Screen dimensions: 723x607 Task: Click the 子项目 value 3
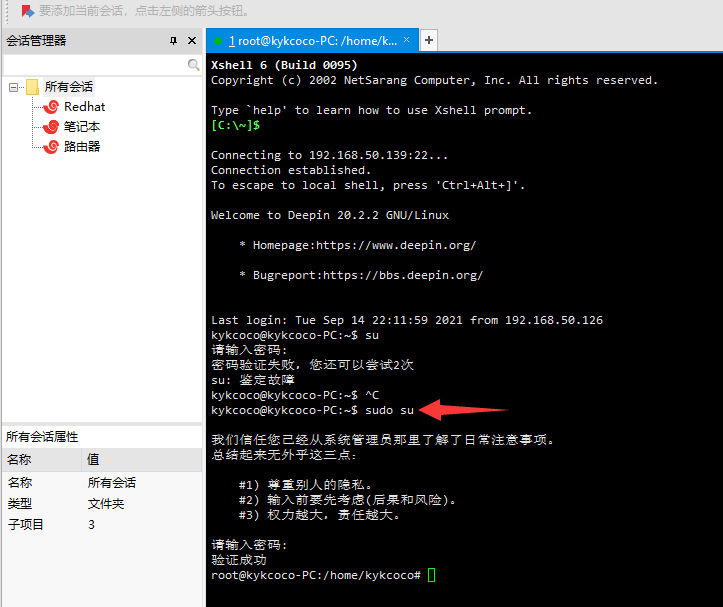[x=91, y=524]
